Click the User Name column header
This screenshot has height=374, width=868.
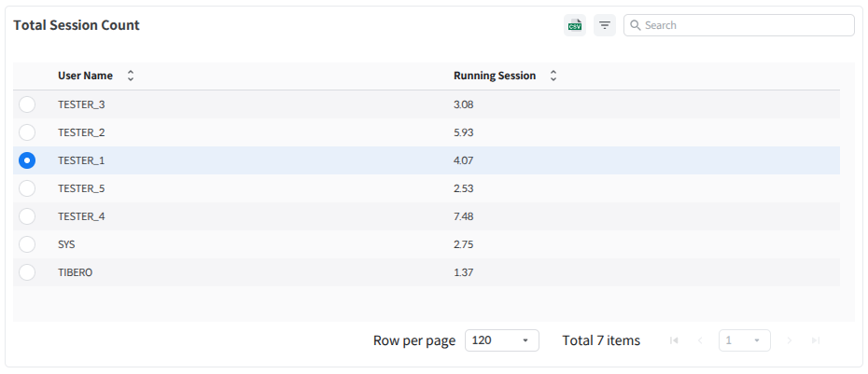click(85, 76)
